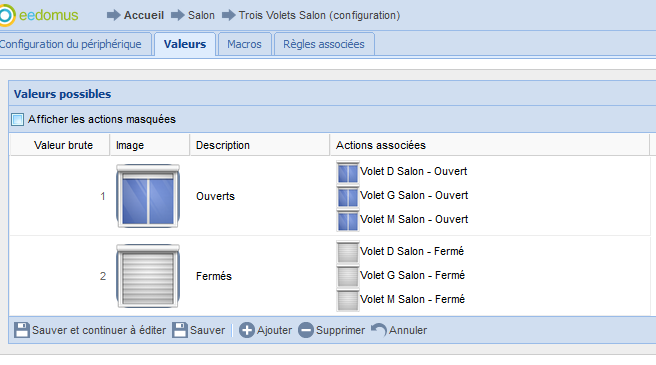This screenshot has height=365, width=656.
Task: Open the Macros tab
Action: point(244,44)
